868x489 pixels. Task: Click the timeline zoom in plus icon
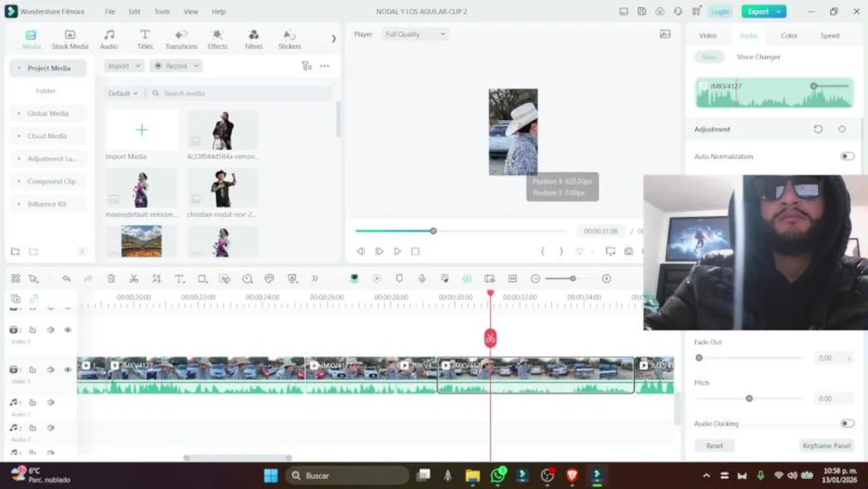pyautogui.click(x=607, y=278)
